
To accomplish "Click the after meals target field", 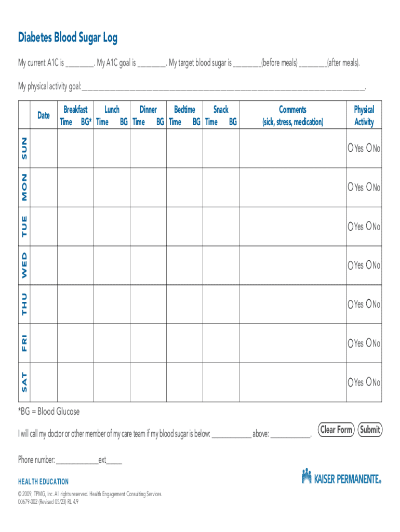I will click(313, 63).
